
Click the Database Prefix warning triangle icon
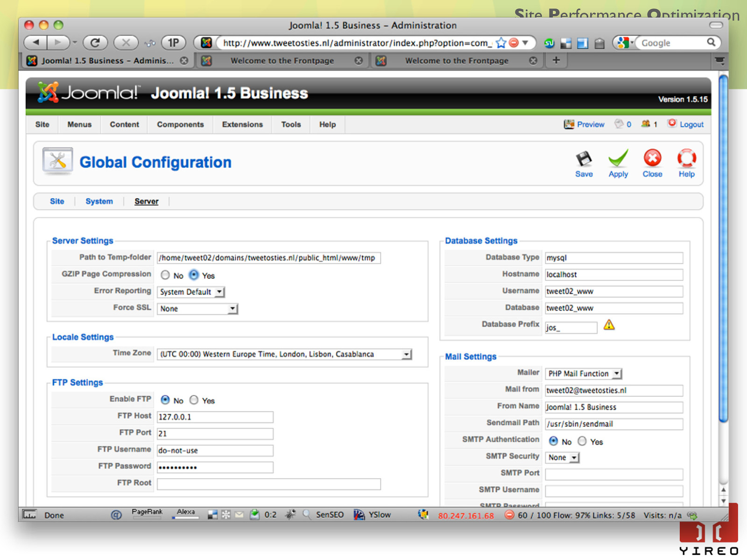pos(609,325)
